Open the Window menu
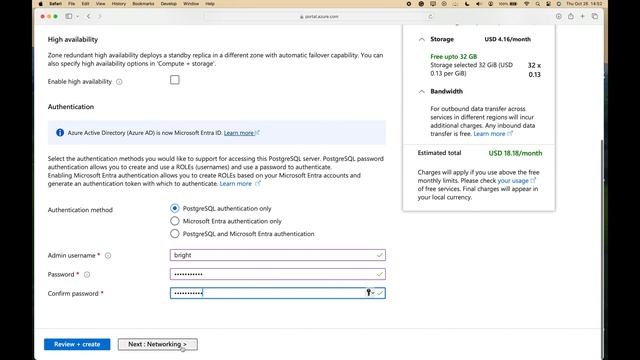The width and height of the screenshot is (640, 360). click(191, 4)
